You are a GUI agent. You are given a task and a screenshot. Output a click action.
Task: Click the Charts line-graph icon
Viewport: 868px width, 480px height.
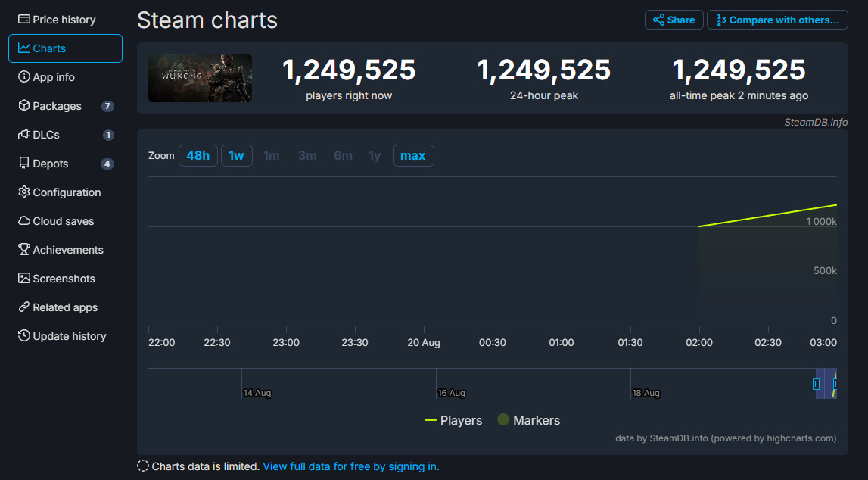point(23,48)
